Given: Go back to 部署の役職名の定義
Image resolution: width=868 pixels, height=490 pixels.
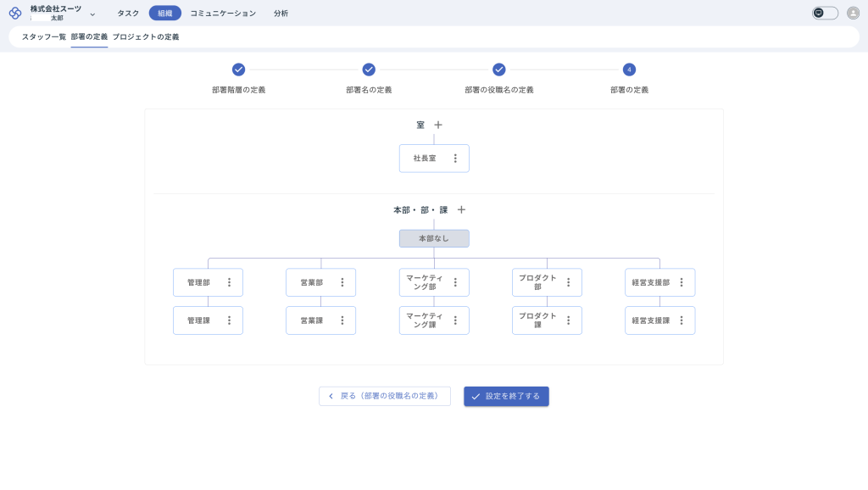Looking at the screenshot, I should tap(384, 396).
